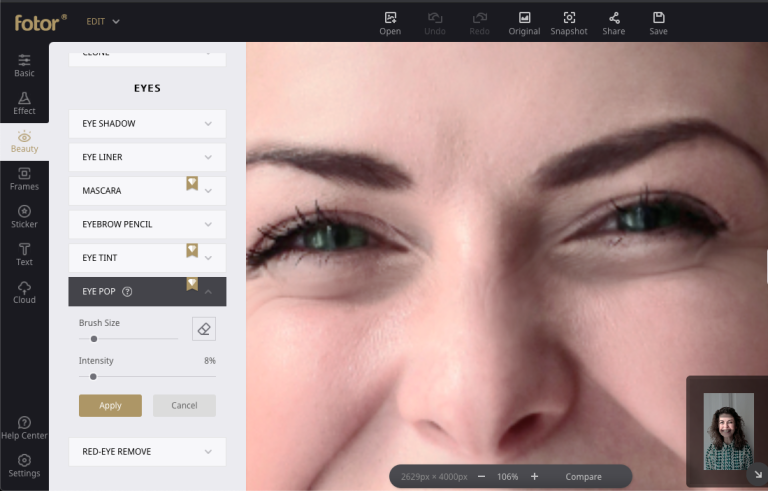Open Settings in the sidebar
Screen dimensions: 768x491
(x=24, y=466)
